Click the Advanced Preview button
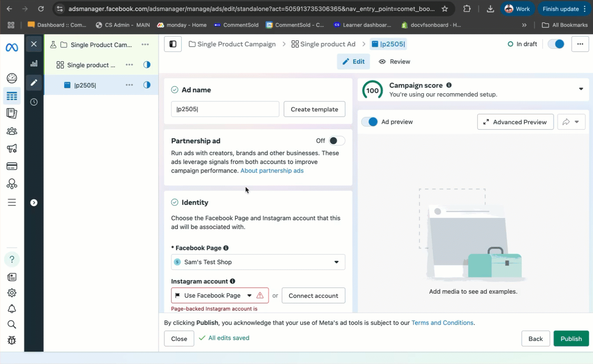593x364 pixels. coord(515,122)
